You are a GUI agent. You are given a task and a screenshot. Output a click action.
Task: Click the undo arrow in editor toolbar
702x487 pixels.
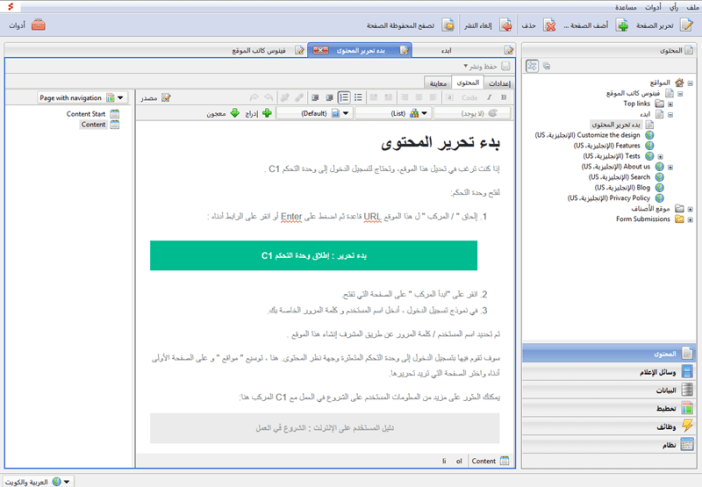[269, 98]
